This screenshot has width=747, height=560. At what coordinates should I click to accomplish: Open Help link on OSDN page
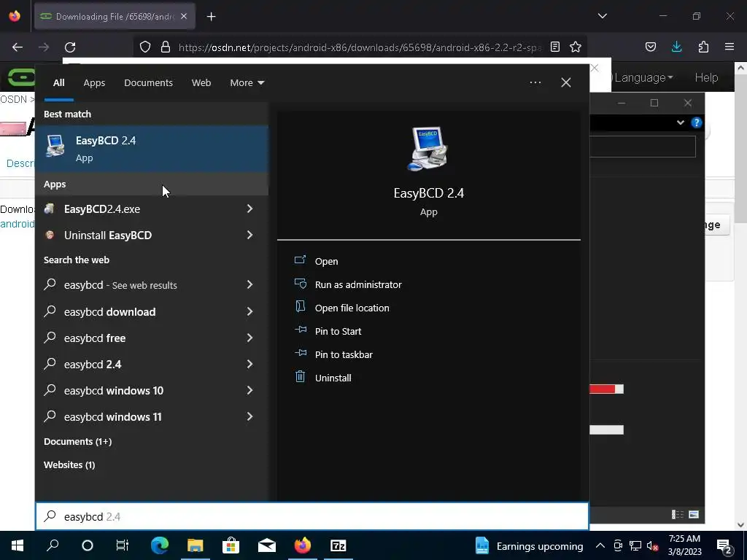[706, 77]
